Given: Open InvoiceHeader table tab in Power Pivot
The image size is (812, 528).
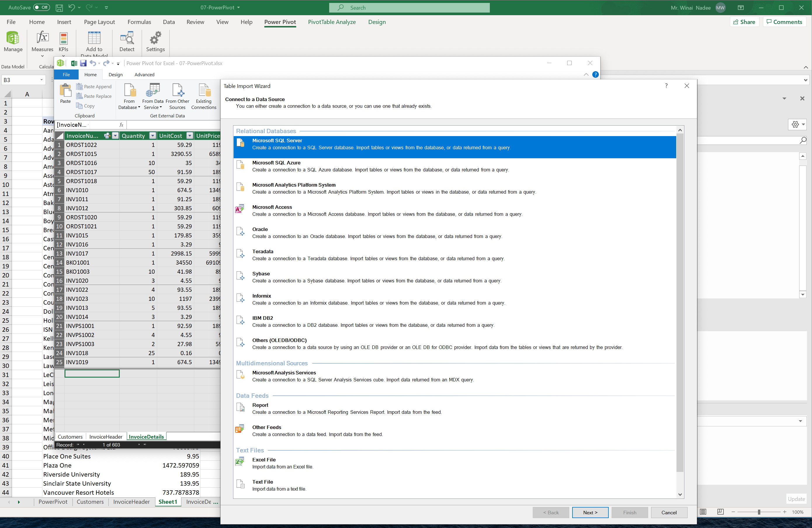Looking at the screenshot, I should click(106, 437).
